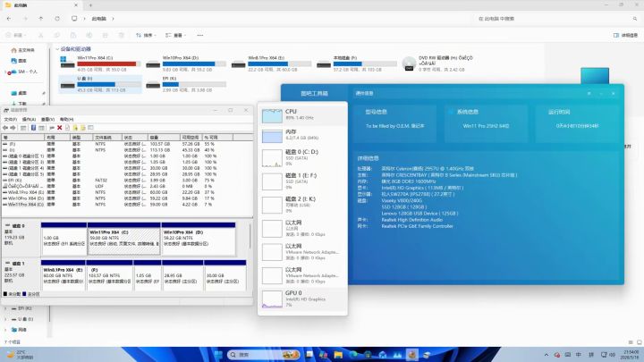Click the 系统信息 card in toolbox window

[486, 123]
